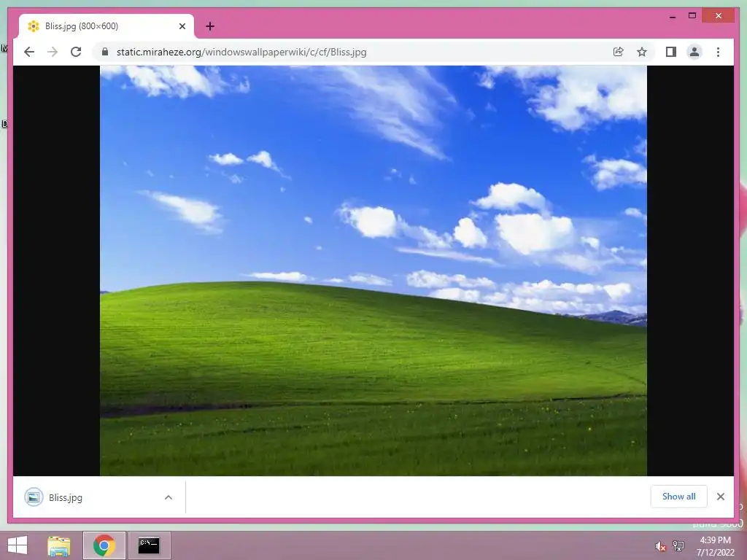Open the Chrome three-dot menu
This screenshot has height=560, width=747.
pos(718,52)
